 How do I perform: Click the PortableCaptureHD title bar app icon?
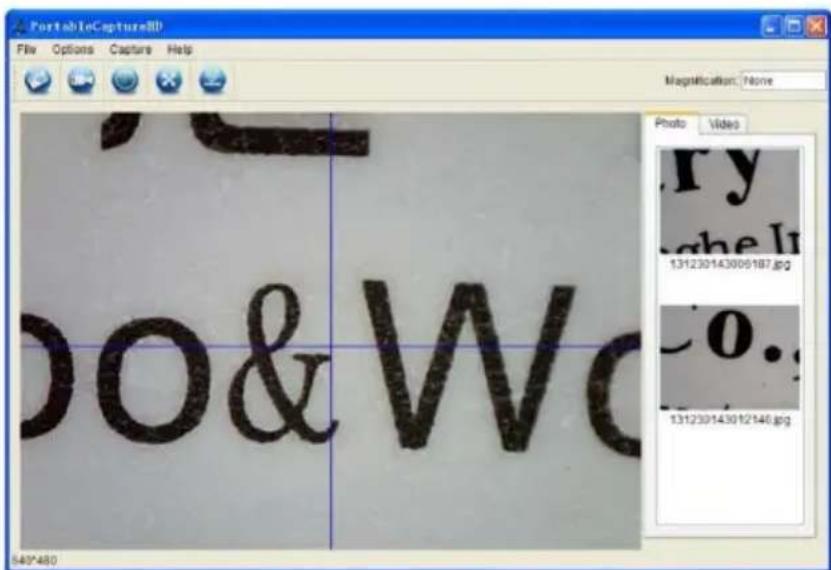click(x=20, y=26)
